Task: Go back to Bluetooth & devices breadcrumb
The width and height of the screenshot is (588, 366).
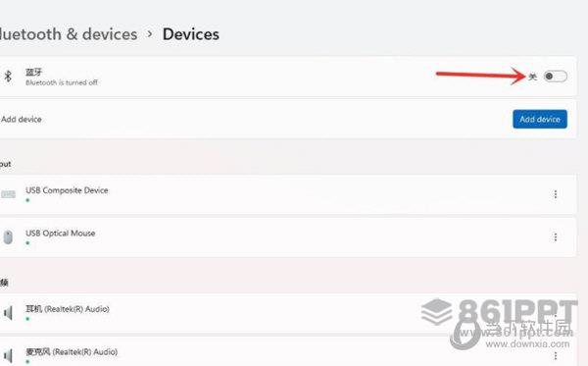Action: coord(69,34)
